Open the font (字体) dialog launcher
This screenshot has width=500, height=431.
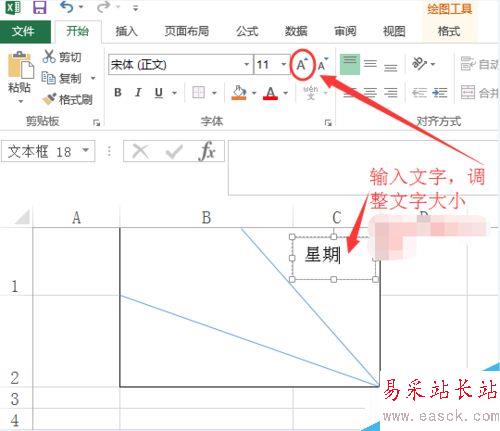[x=328, y=123]
